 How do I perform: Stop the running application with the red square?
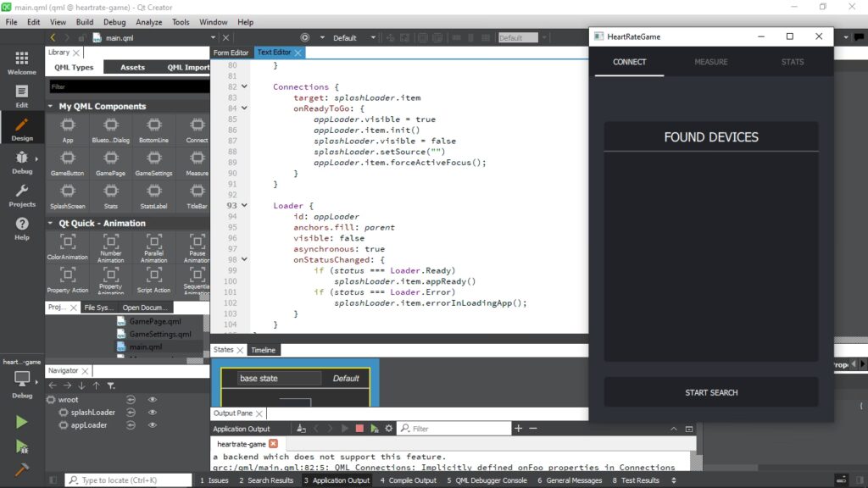(x=359, y=429)
